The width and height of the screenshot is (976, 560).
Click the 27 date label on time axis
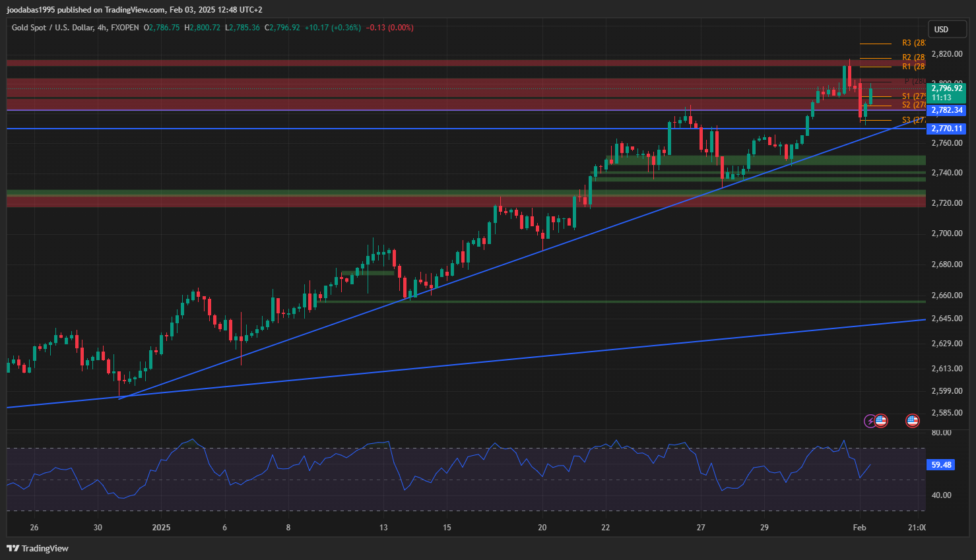[x=701, y=528]
